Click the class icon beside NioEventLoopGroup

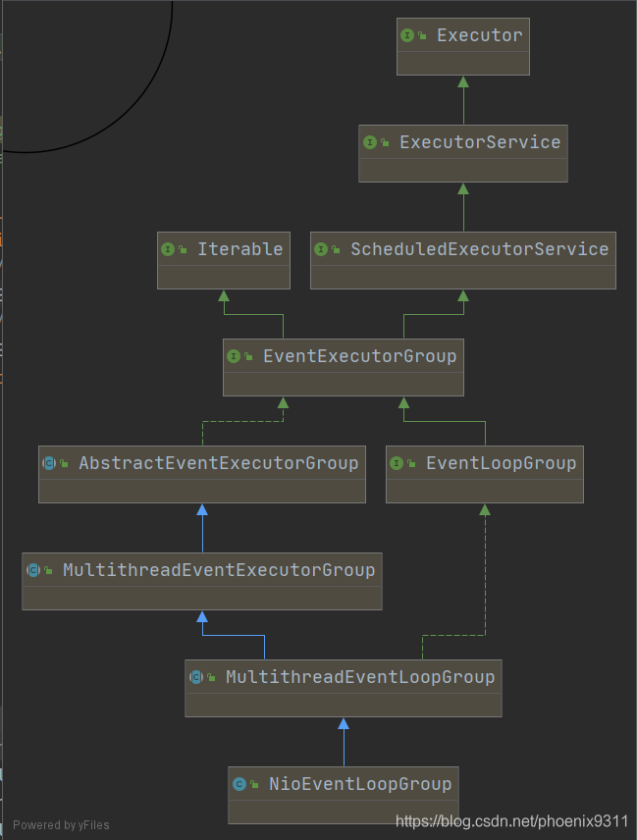(x=239, y=784)
